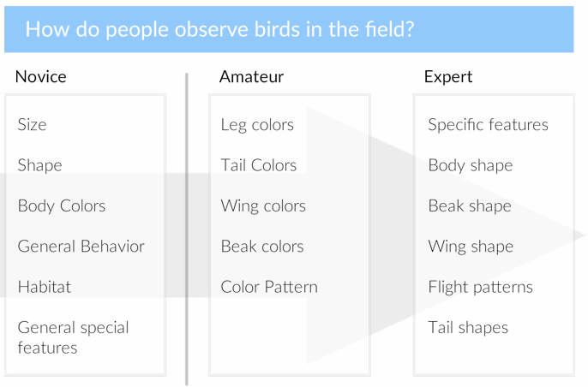Select the Expert column heading
Image resolution: width=588 pixels, height=387 pixels.
(448, 78)
